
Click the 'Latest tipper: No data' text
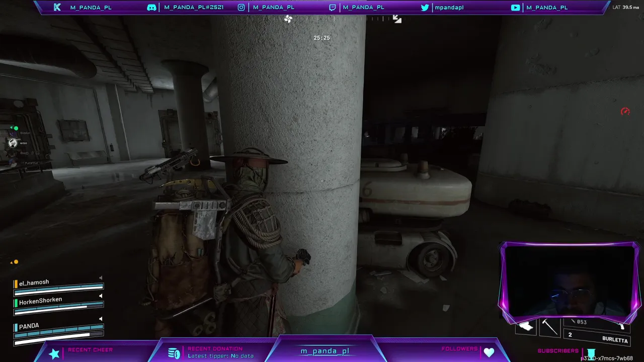pyautogui.click(x=220, y=356)
